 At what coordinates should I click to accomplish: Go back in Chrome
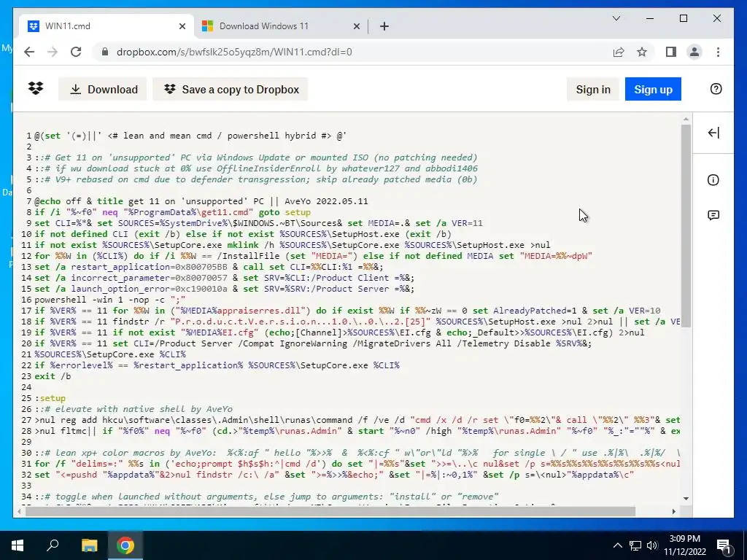(29, 52)
